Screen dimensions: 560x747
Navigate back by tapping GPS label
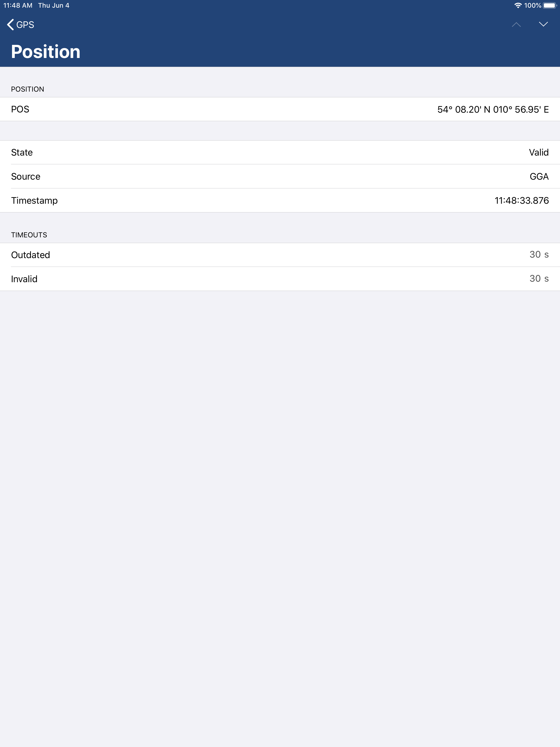(25, 25)
